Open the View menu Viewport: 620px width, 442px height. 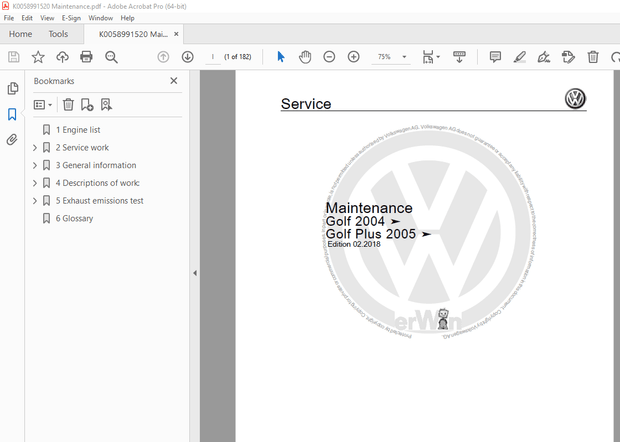47,18
